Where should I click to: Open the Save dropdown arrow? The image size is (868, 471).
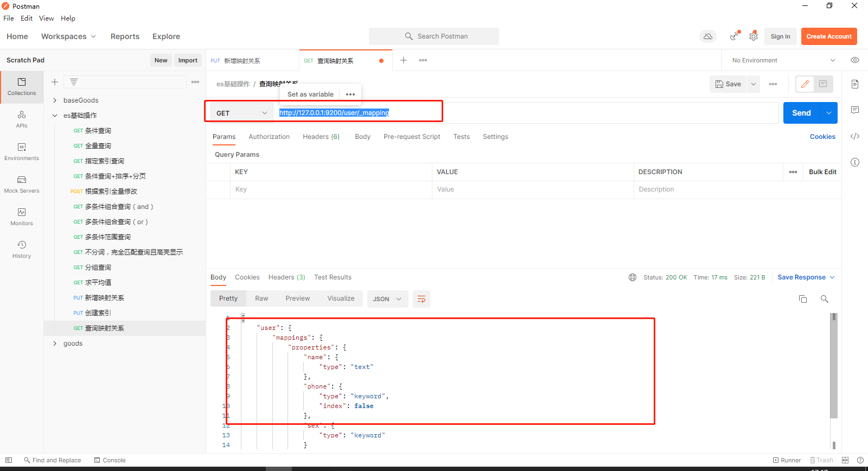click(754, 84)
